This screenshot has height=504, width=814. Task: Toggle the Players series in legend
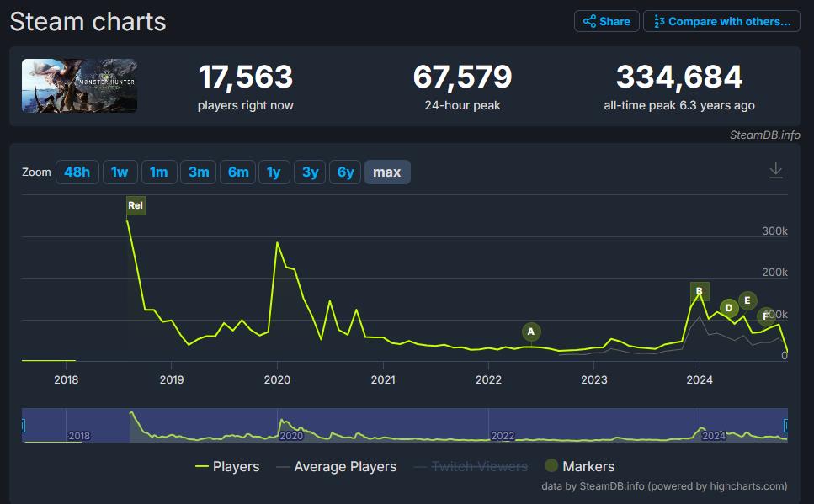(x=227, y=466)
